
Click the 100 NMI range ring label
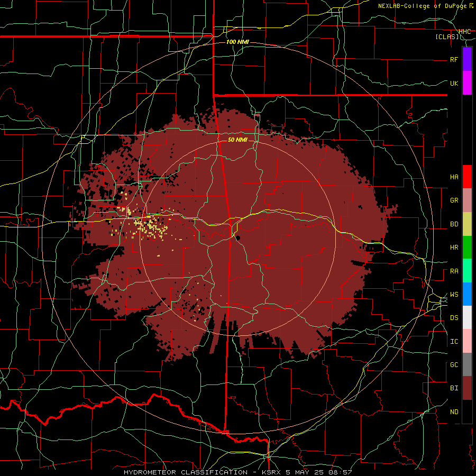pos(237,42)
